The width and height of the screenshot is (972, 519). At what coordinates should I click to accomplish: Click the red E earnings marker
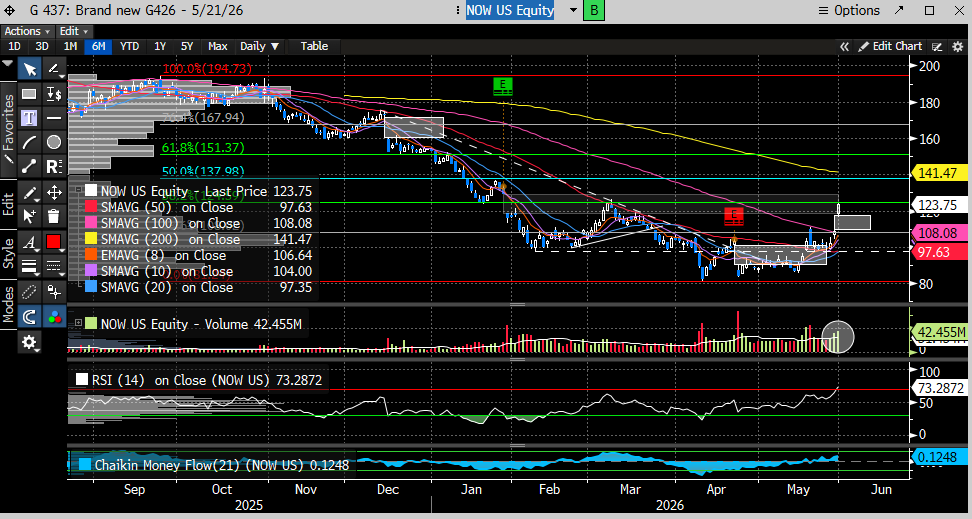pos(734,216)
